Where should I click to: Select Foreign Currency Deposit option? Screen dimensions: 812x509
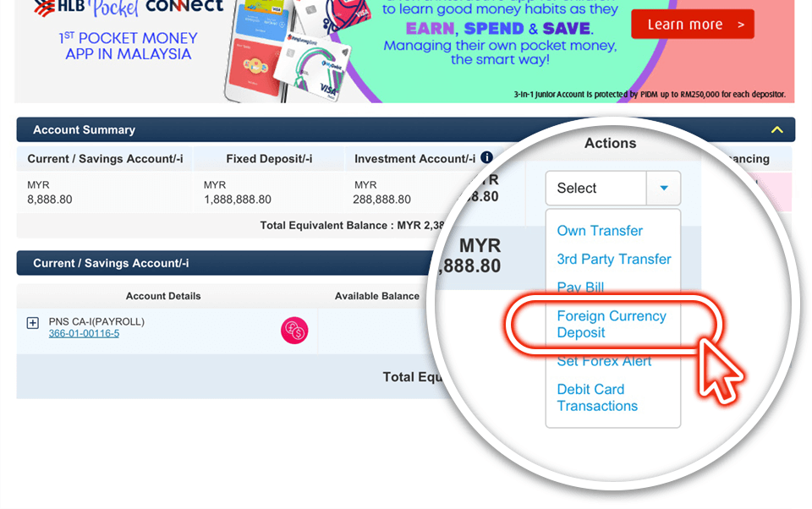(x=611, y=324)
